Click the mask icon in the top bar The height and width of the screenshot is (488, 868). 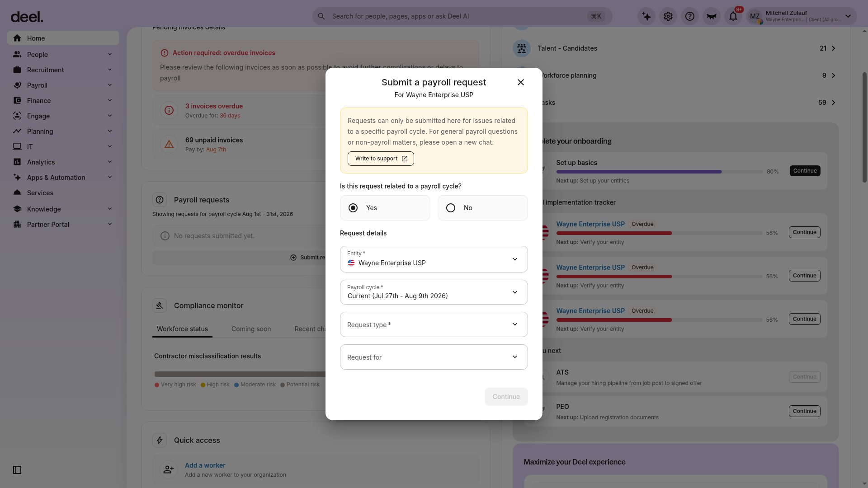(712, 17)
